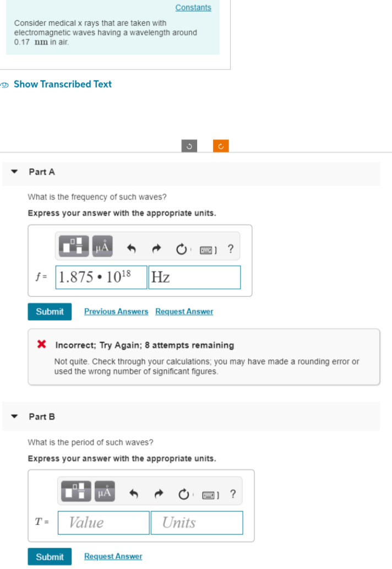Click the orange refresh button
This screenshot has width=392, height=569.
[x=221, y=146]
